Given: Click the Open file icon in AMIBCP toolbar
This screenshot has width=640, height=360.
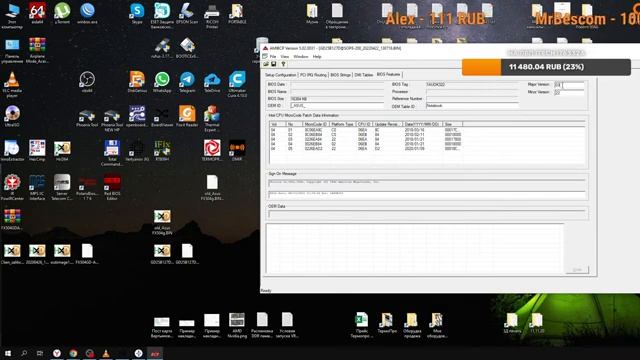Looking at the screenshot, I should (266, 64).
